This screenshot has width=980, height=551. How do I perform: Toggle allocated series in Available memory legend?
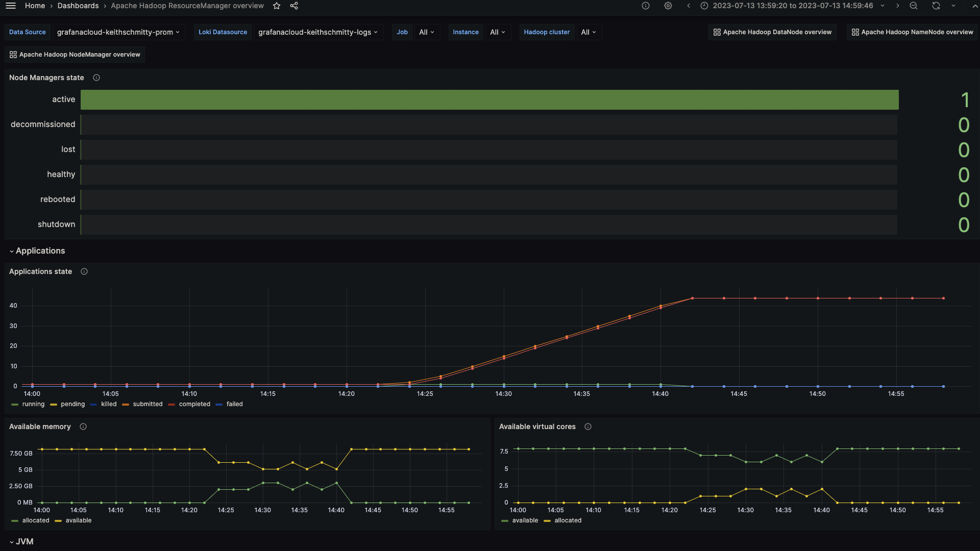(35, 520)
